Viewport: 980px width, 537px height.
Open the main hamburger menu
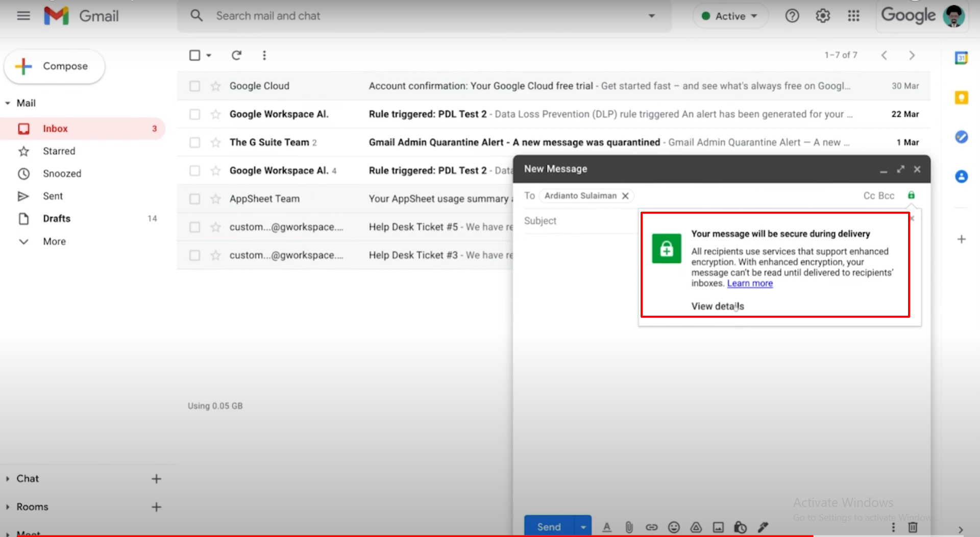(x=23, y=15)
